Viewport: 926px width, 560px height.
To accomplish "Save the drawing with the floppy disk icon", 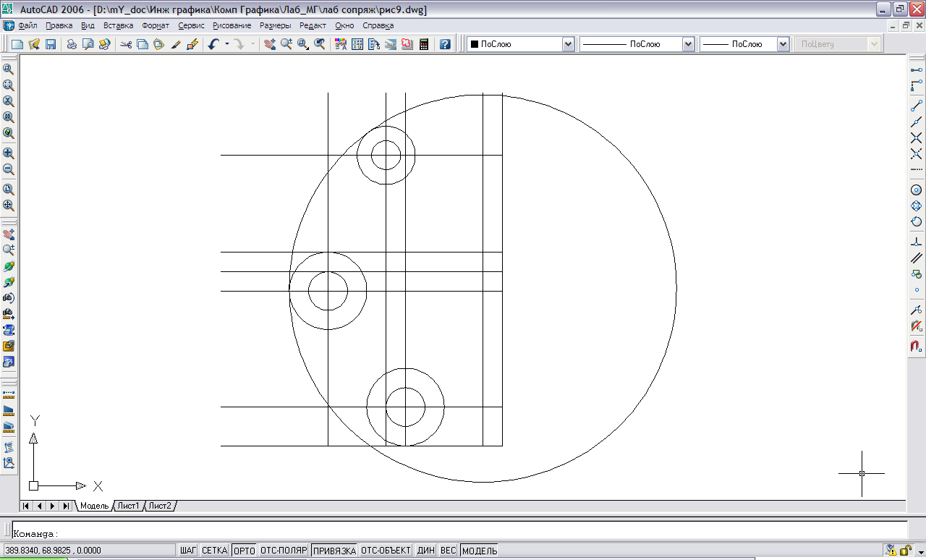I will pos(51,44).
